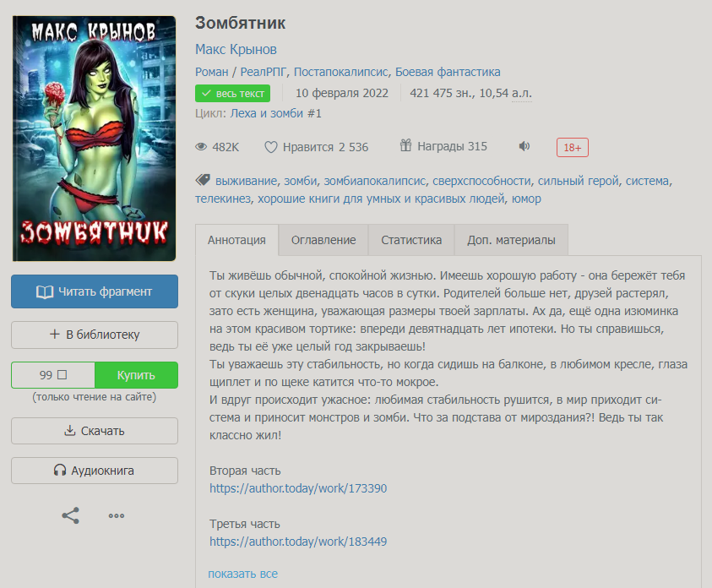Click the green Купить button
712x588 pixels.
(x=136, y=375)
